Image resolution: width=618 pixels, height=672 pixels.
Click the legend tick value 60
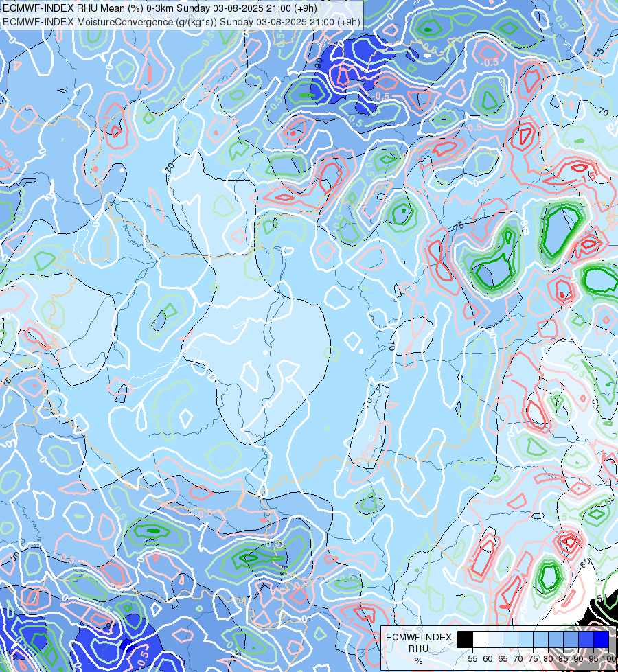pyautogui.click(x=488, y=659)
